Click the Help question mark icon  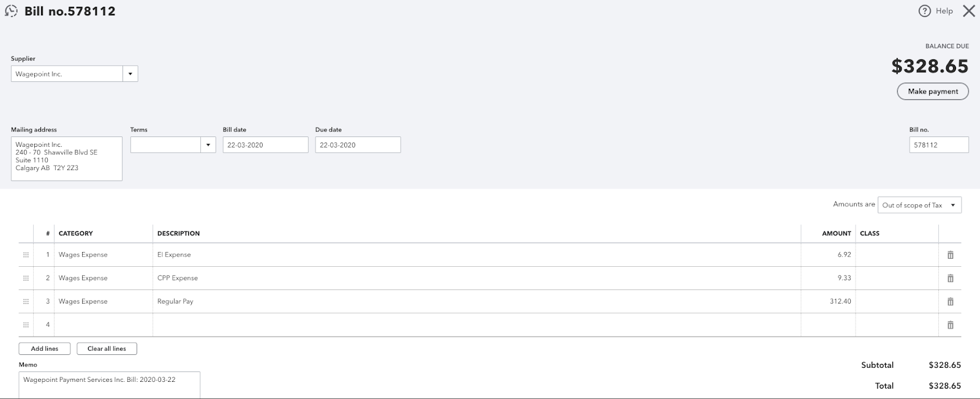click(x=924, y=11)
